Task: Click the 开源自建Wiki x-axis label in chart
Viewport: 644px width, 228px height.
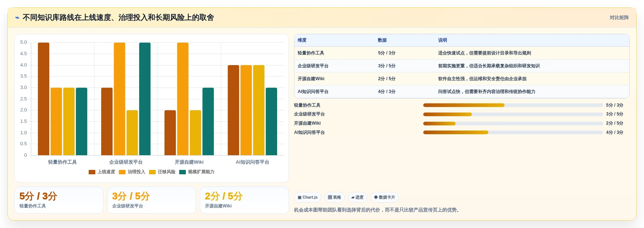Action: (x=189, y=162)
